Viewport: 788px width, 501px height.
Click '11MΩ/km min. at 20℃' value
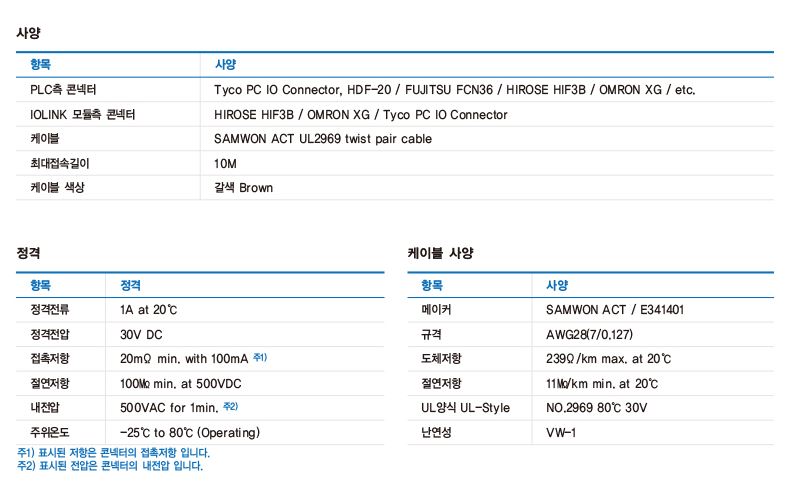coord(602,384)
